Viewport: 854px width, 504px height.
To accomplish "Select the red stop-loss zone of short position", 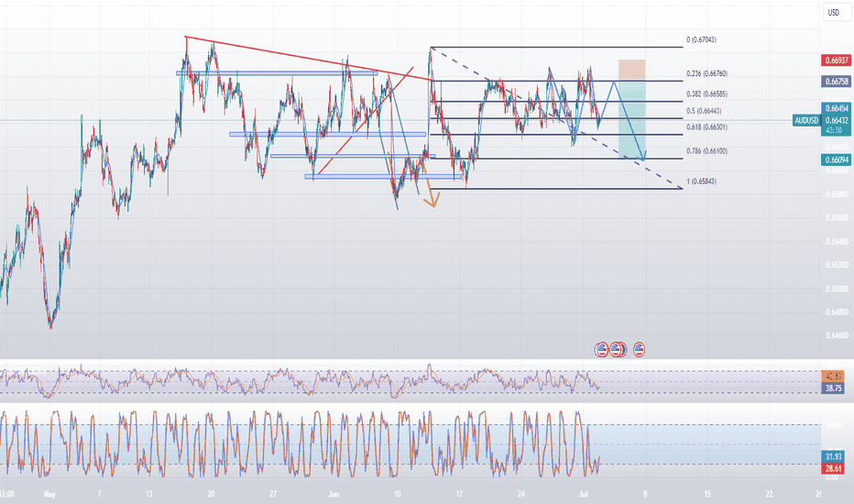I will [631, 71].
